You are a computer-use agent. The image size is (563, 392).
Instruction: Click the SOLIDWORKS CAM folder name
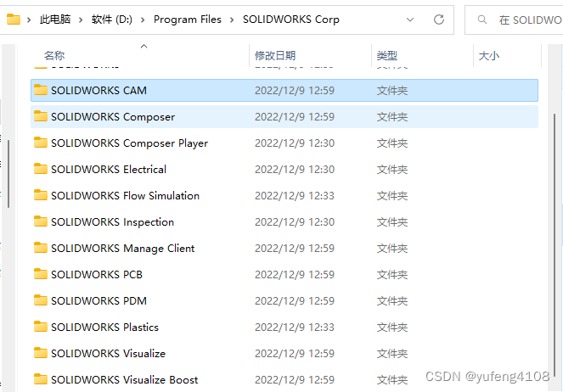click(x=99, y=91)
